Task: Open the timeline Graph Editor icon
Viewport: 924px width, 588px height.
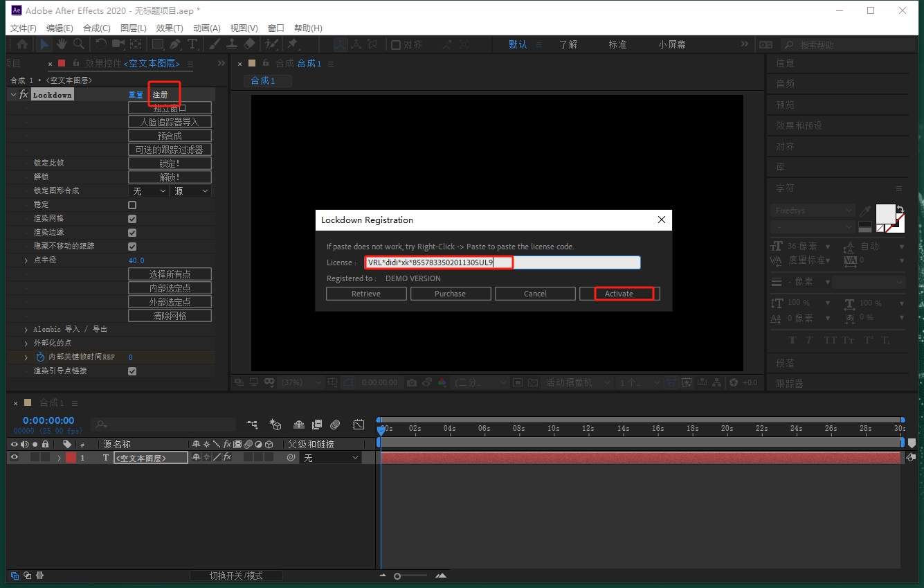Action: click(359, 425)
